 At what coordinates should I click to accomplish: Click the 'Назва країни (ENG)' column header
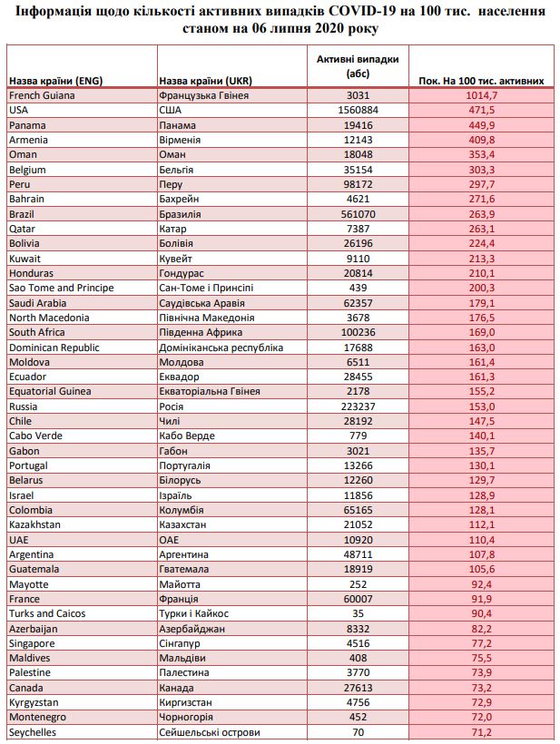[x=54, y=81]
